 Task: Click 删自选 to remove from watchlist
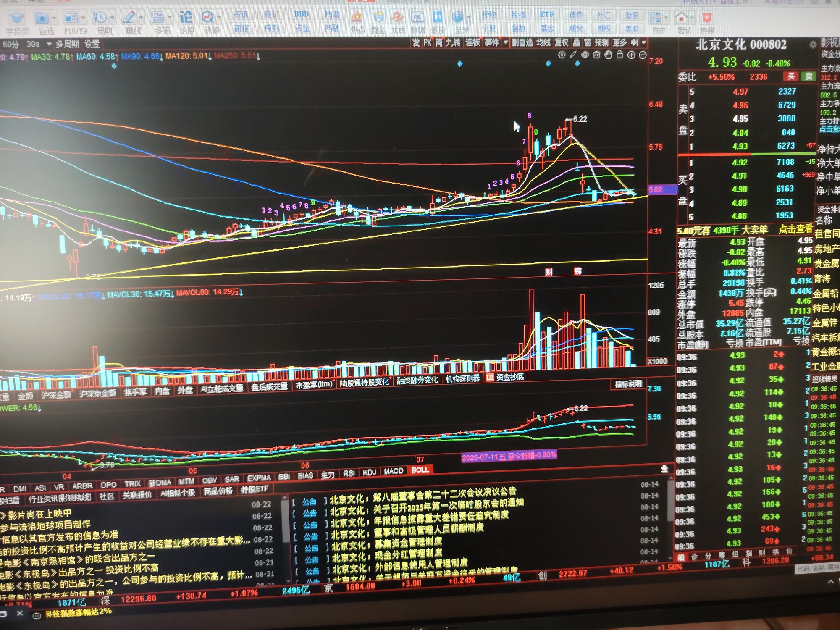point(522,43)
